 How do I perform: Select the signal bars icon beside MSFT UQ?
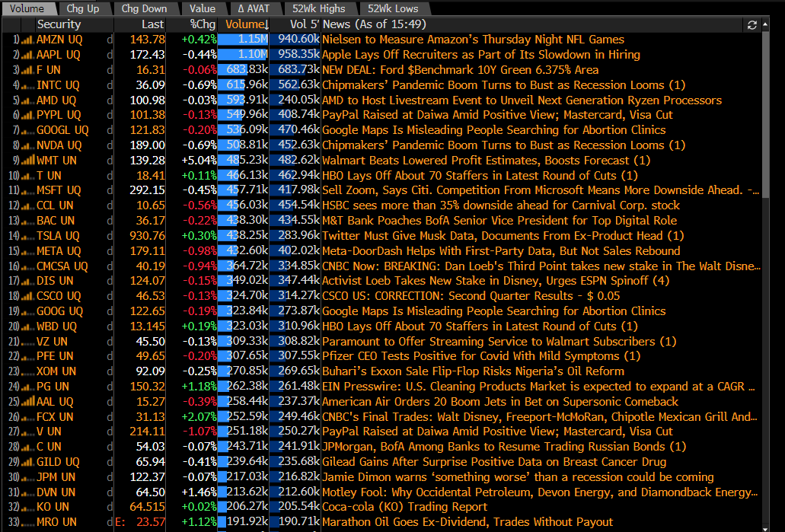[x=27, y=191]
